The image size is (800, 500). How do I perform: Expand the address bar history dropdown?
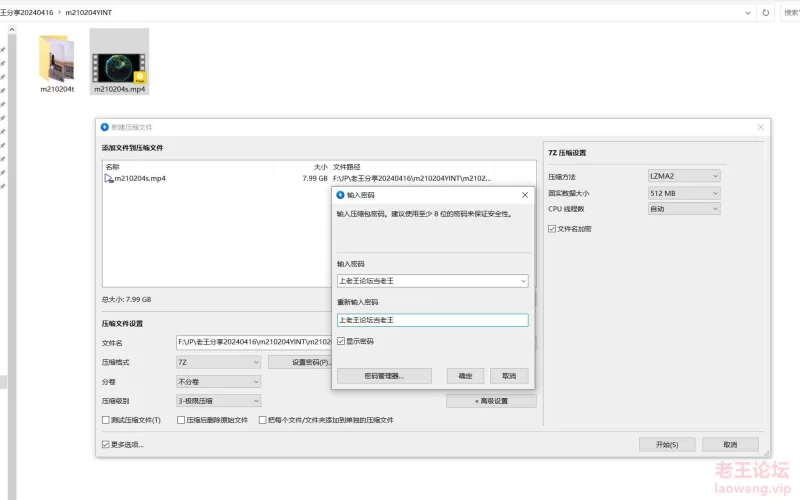[748, 13]
